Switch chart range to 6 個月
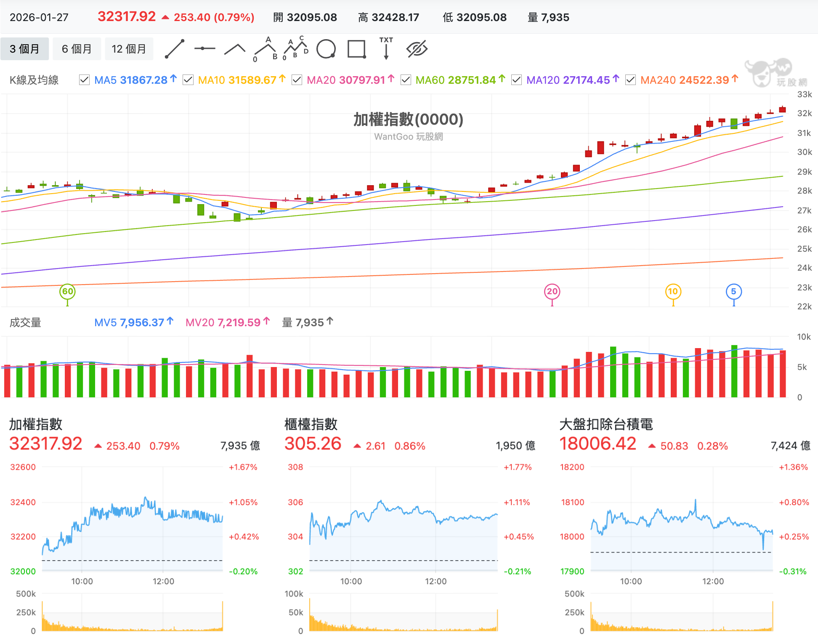Image resolution: width=818 pixels, height=644 pixels. point(77,49)
